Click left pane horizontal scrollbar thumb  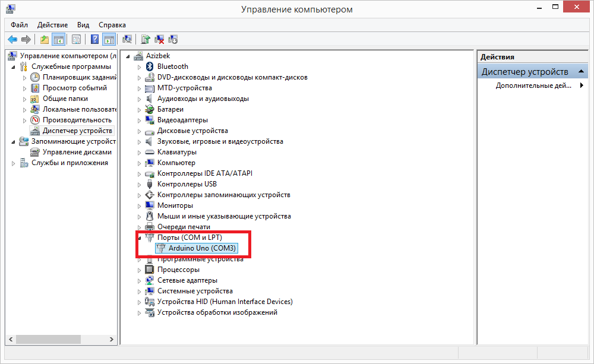point(48,339)
